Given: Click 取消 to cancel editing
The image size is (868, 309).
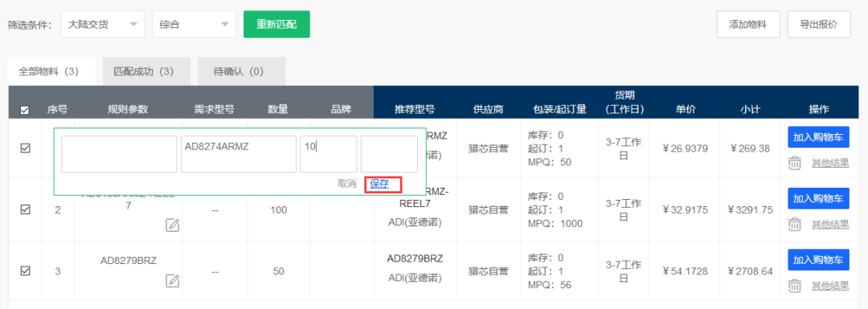Looking at the screenshot, I should (x=347, y=184).
